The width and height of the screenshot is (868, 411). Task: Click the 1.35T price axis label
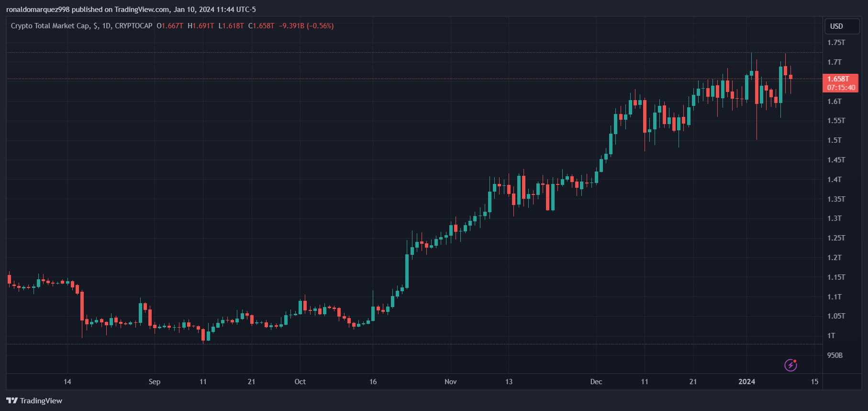(836, 199)
